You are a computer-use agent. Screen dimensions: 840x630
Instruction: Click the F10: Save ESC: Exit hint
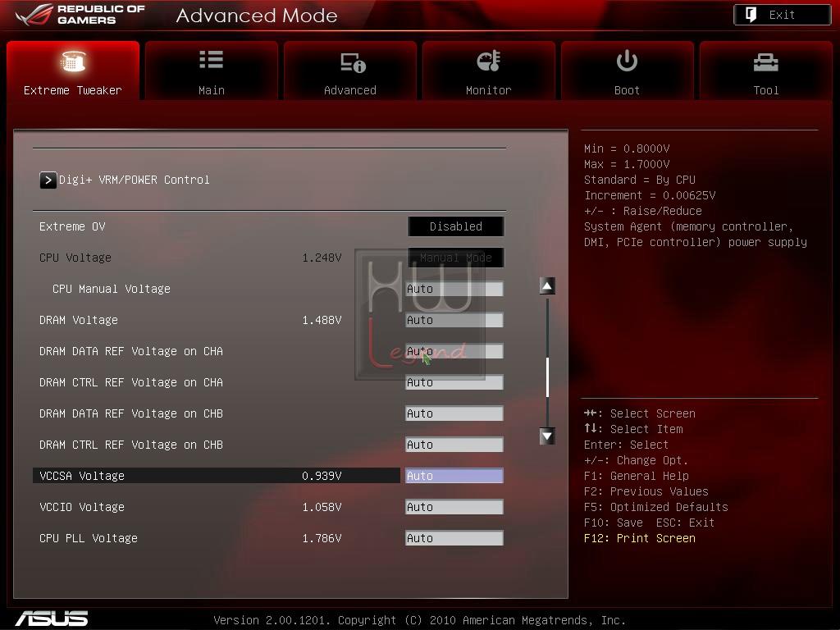(x=650, y=523)
